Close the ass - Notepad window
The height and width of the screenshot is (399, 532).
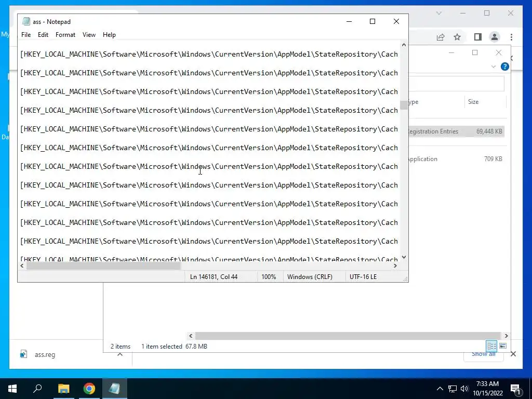[x=396, y=21]
